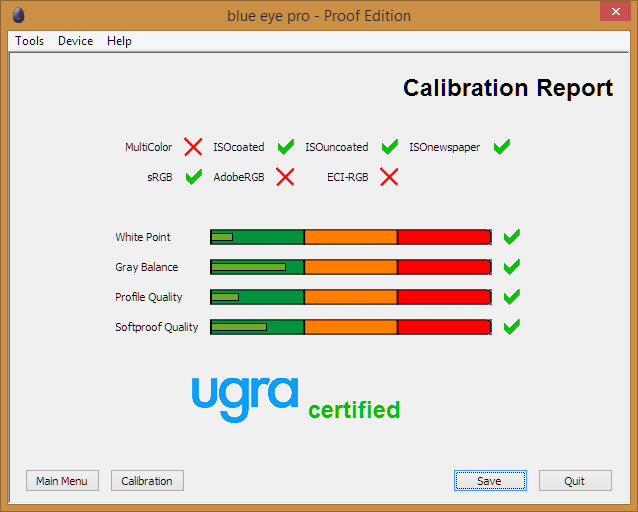Click the green checkmark beside ISOcoated
Viewport: 638px width, 512px height.
click(285, 147)
